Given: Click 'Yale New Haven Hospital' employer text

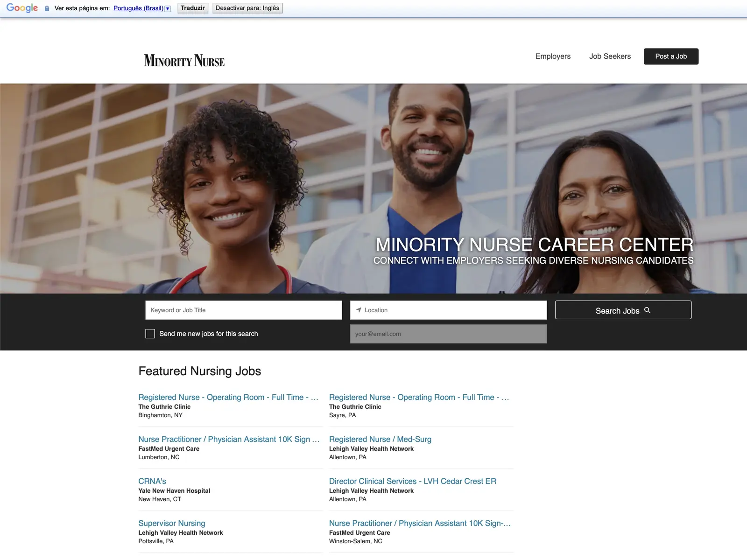Looking at the screenshot, I should (174, 491).
